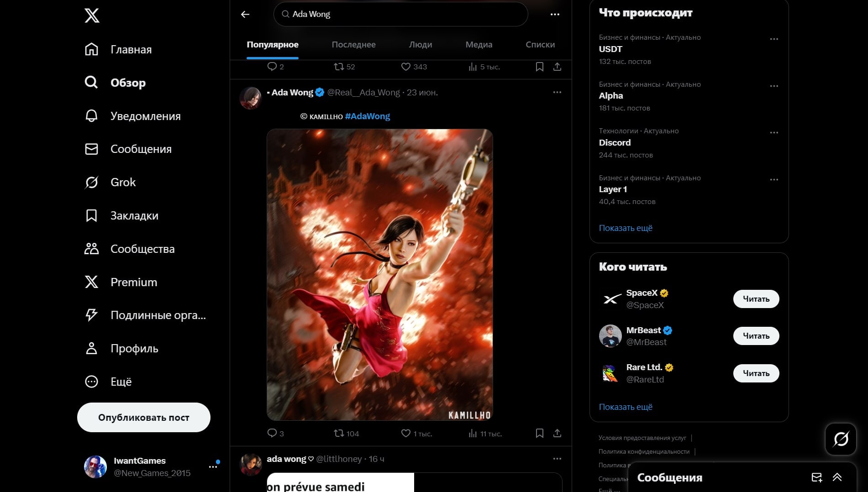
Task: Open the more options for Alpha trend
Action: click(x=774, y=86)
